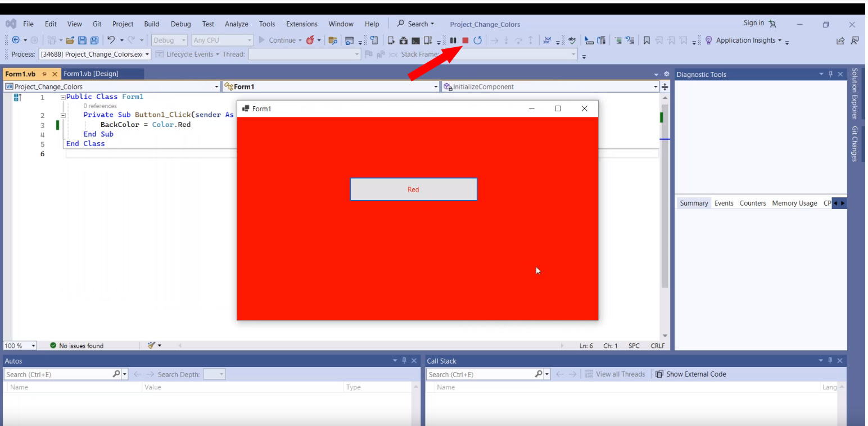Pause execution with the Break All icon
Image resolution: width=868 pixels, height=426 pixels.
[453, 40]
